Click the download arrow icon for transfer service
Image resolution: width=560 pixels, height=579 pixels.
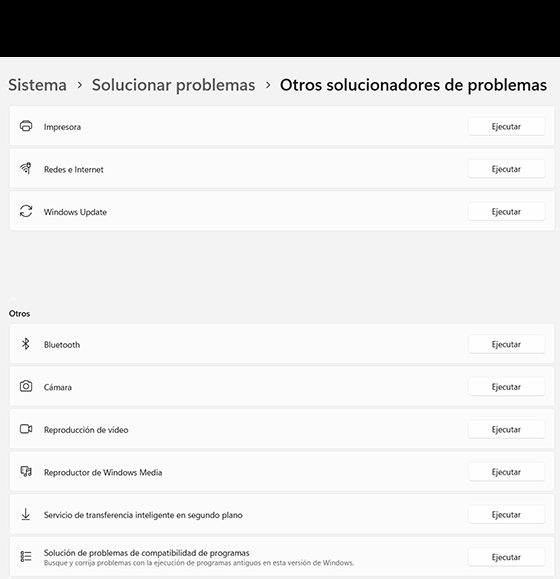(25, 514)
